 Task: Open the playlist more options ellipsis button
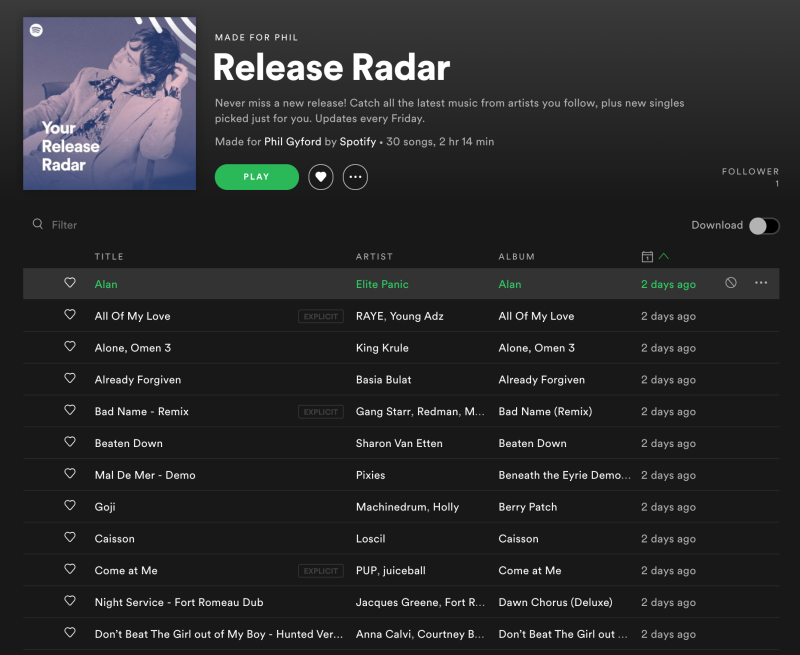click(x=355, y=177)
